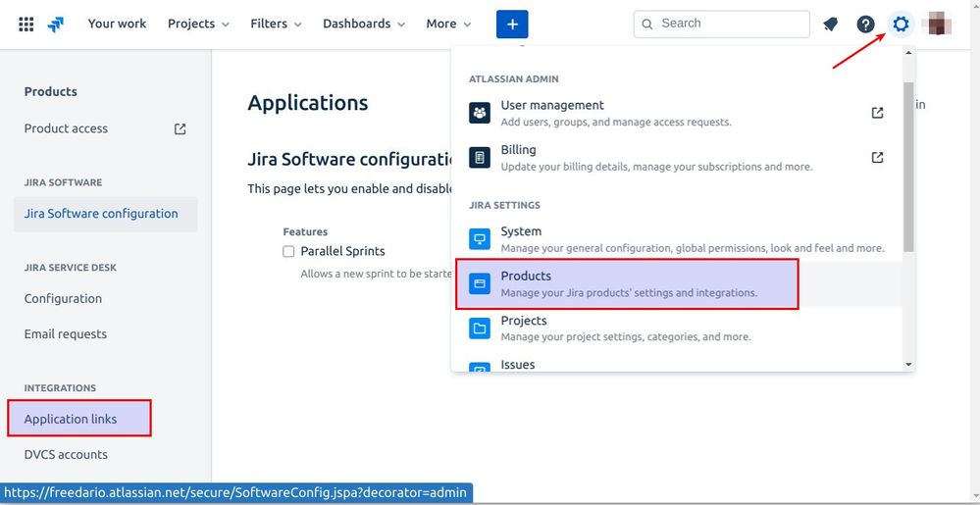Viewport: 980px width, 505px height.
Task: Open the user avatar profile menu
Action: pos(940,25)
